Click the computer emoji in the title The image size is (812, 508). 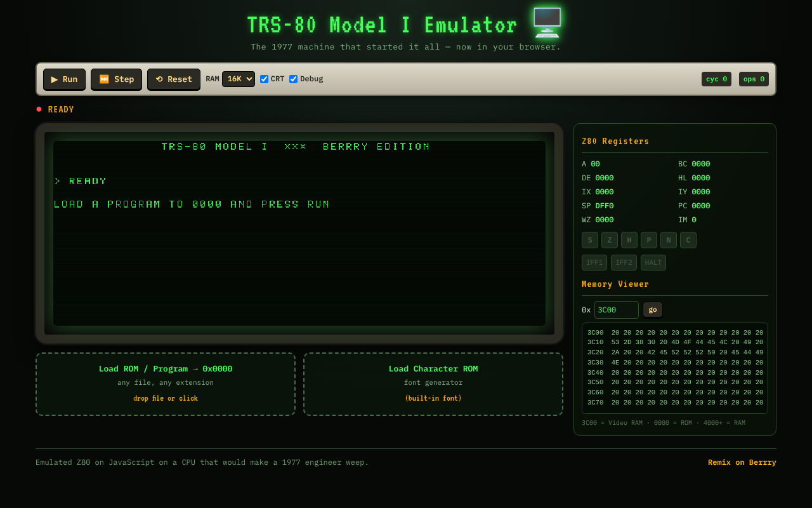pyautogui.click(x=547, y=23)
